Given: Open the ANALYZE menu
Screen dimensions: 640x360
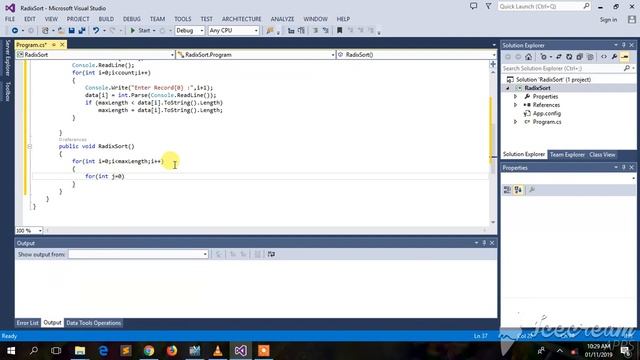Looking at the screenshot, I should click(x=282, y=19).
